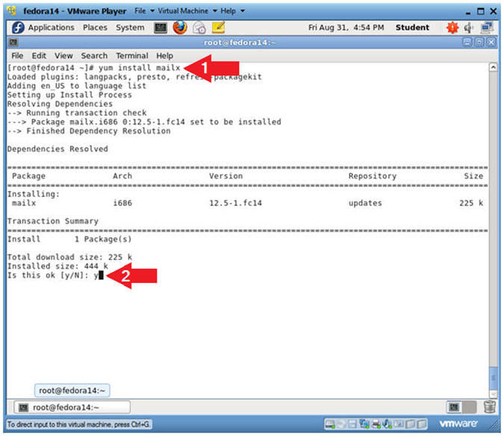Open the terminal window menu icon in the title bar
504x436 pixels.
click(x=13, y=42)
